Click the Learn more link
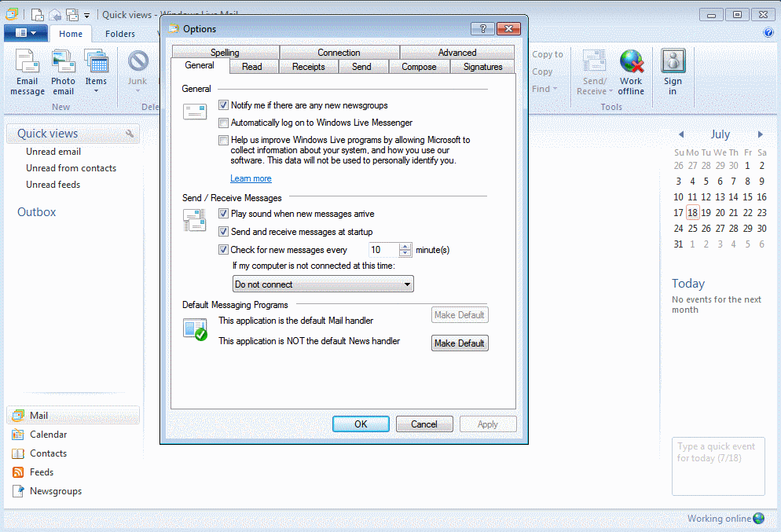Image resolution: width=781 pixels, height=532 pixels. click(x=251, y=178)
